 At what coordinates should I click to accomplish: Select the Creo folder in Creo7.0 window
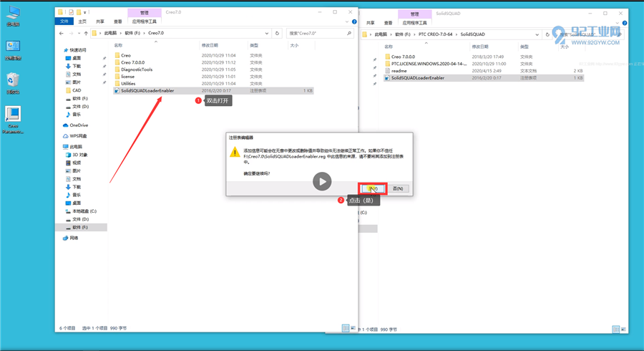pyautogui.click(x=126, y=55)
